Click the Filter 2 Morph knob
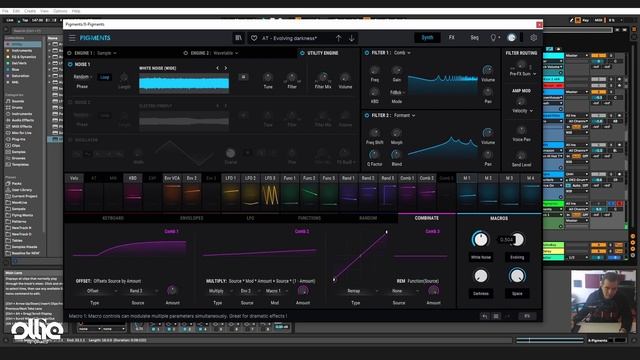 point(396,133)
